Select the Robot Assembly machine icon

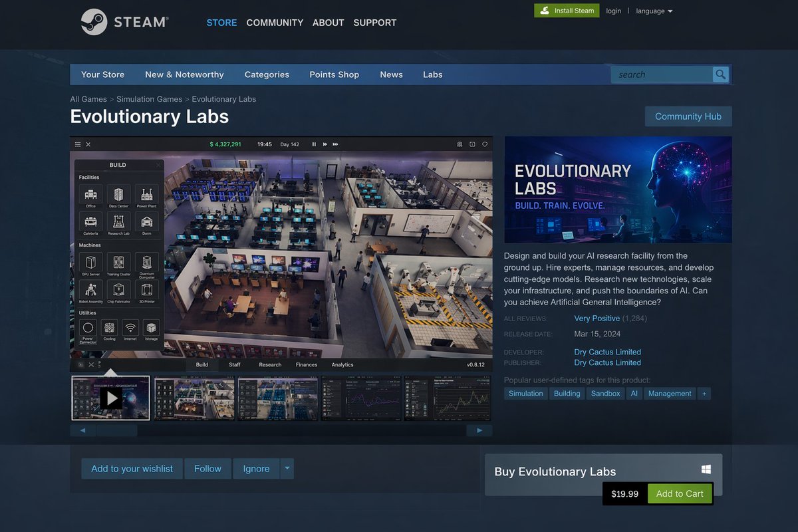(90, 290)
